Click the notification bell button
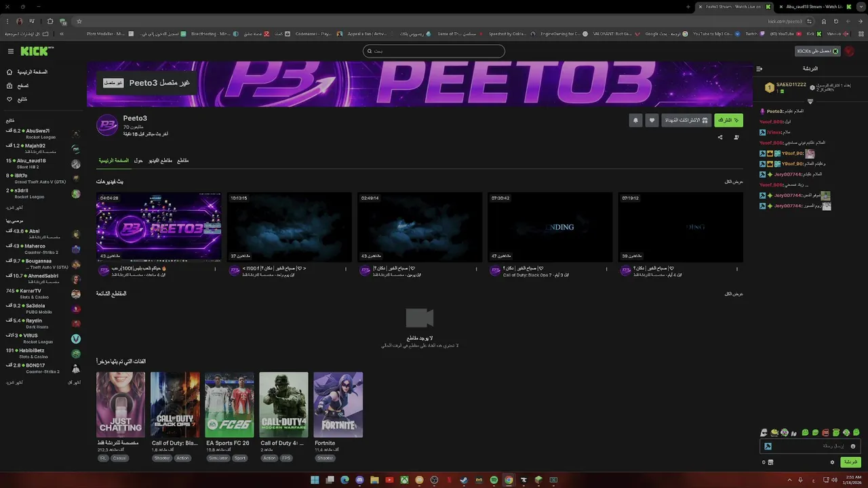The image size is (868, 488). [635, 120]
